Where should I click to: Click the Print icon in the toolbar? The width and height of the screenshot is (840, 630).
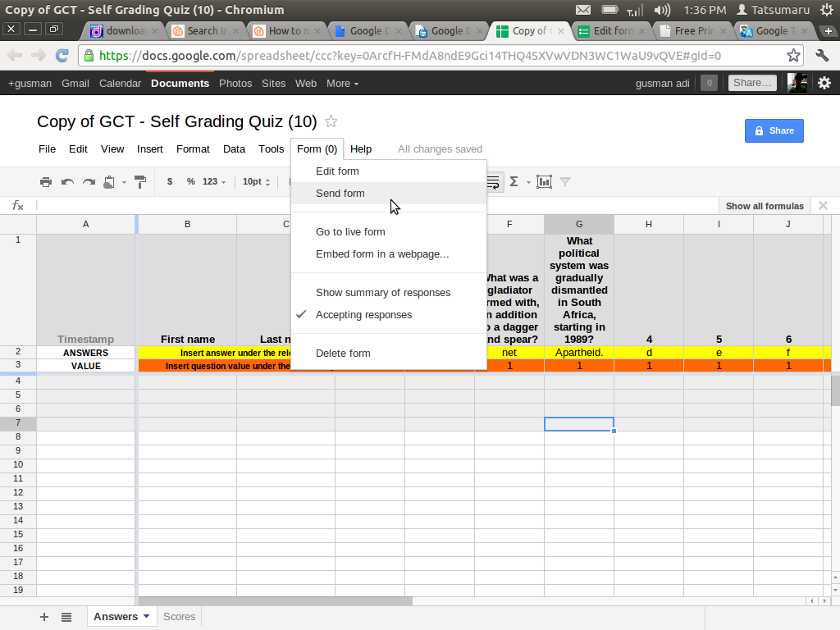coord(46,182)
